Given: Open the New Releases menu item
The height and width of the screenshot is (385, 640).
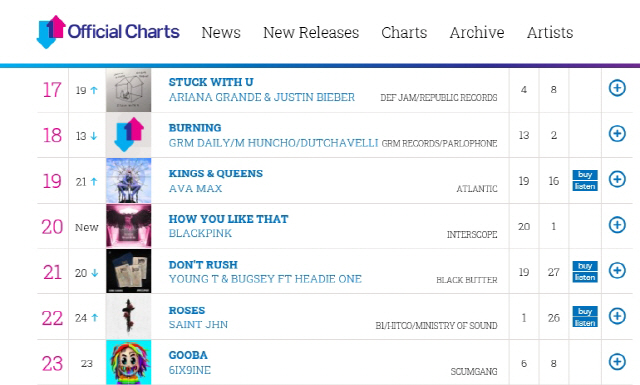Looking at the screenshot, I should (x=311, y=32).
